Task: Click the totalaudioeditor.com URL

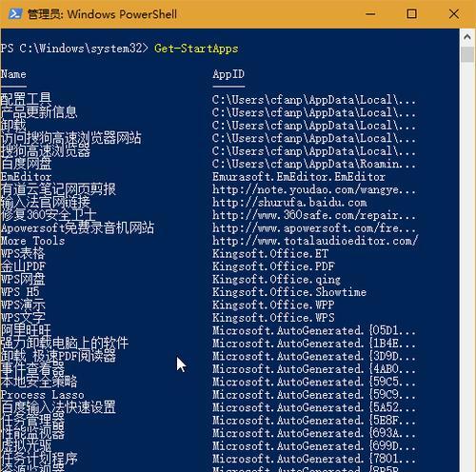Action: pos(315,241)
